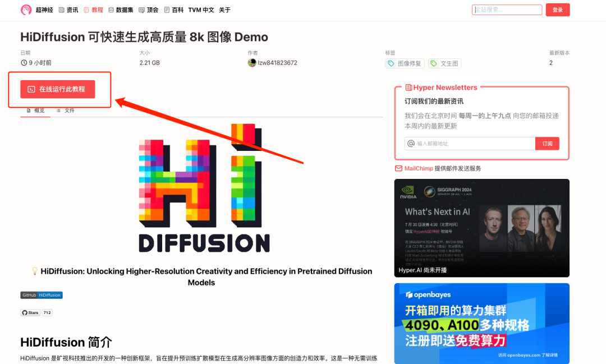Click the HiDiffusion 简介 heading
This screenshot has width=606, height=364.
(66, 342)
